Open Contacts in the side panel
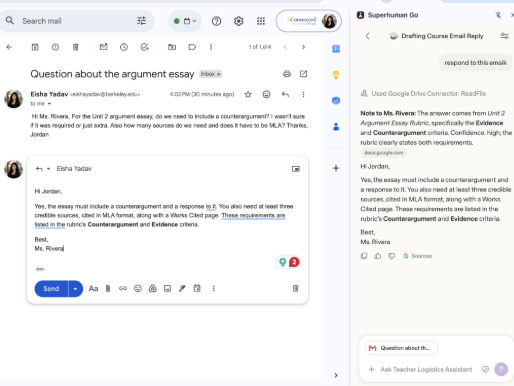Image resolution: width=514 pixels, height=386 pixels. 336,127
